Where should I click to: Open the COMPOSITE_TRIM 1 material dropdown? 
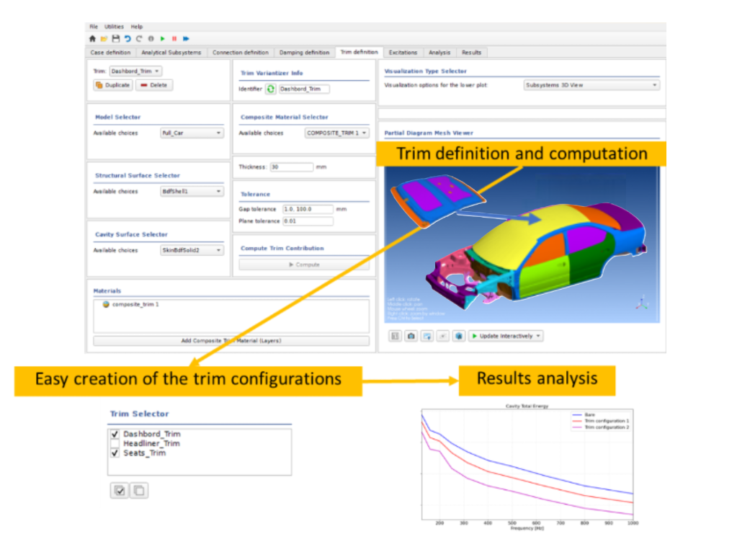(336, 133)
